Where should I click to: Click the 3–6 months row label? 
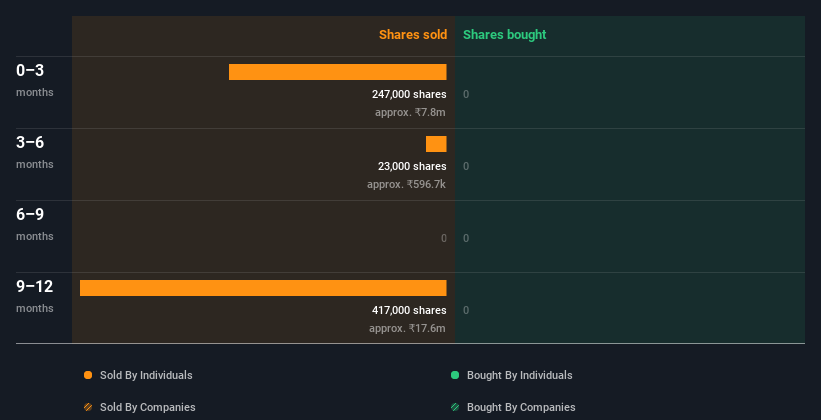[35, 152]
